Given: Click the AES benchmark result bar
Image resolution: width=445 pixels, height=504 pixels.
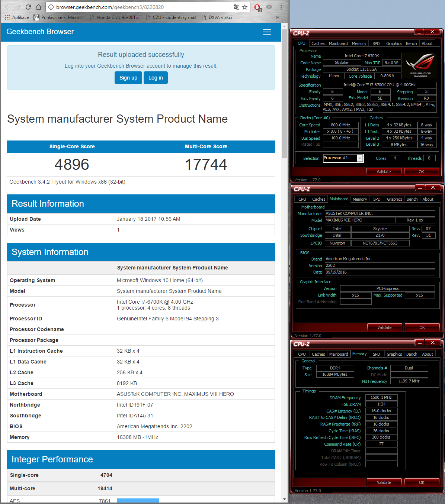Looking at the screenshot, I should 138,501.
